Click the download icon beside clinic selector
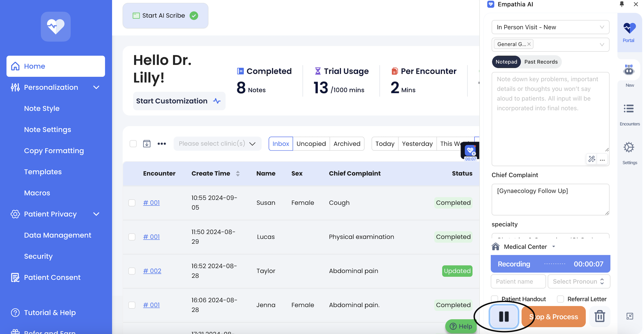 pos(147,144)
